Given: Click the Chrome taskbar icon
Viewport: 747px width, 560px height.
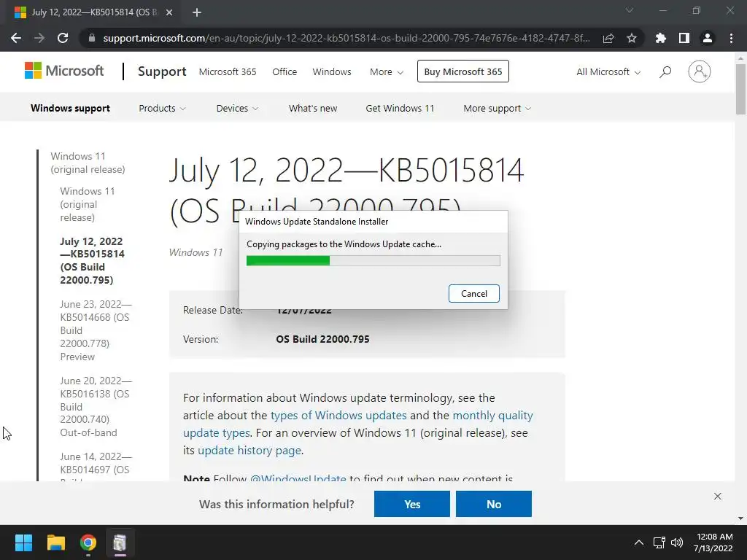Looking at the screenshot, I should (x=88, y=542).
